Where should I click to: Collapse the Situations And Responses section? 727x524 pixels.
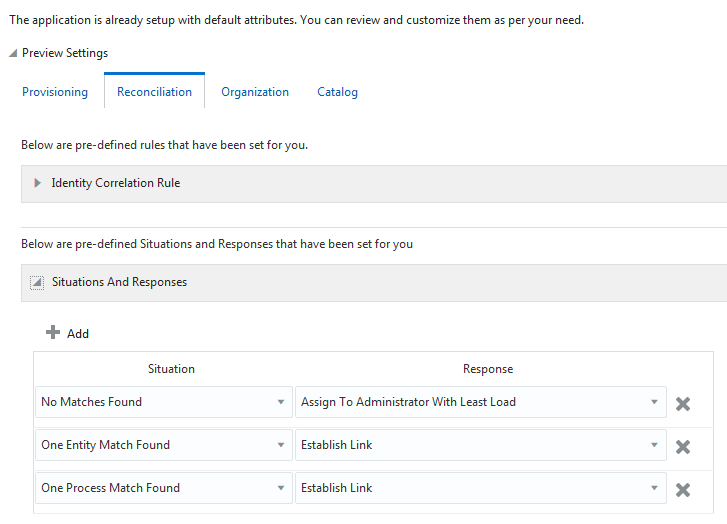(37, 283)
